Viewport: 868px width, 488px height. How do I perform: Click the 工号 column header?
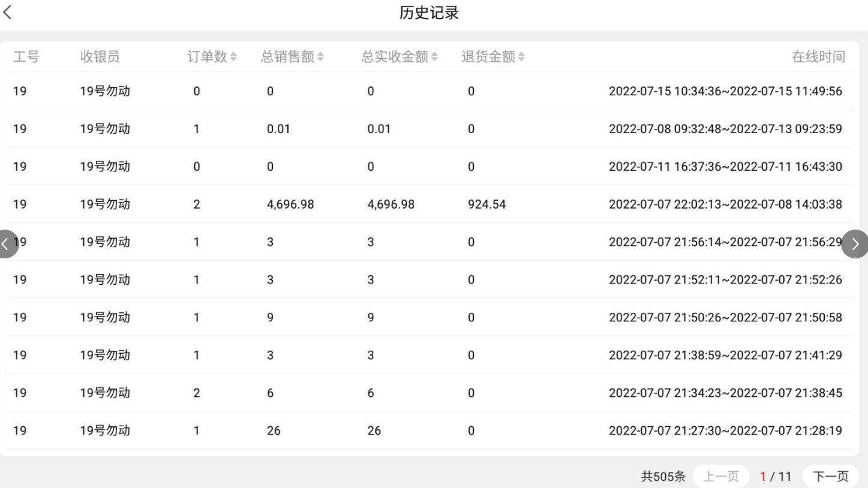(26, 57)
